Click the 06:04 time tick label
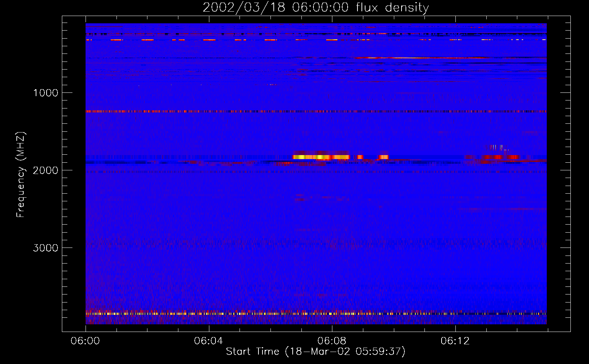 click(x=209, y=341)
